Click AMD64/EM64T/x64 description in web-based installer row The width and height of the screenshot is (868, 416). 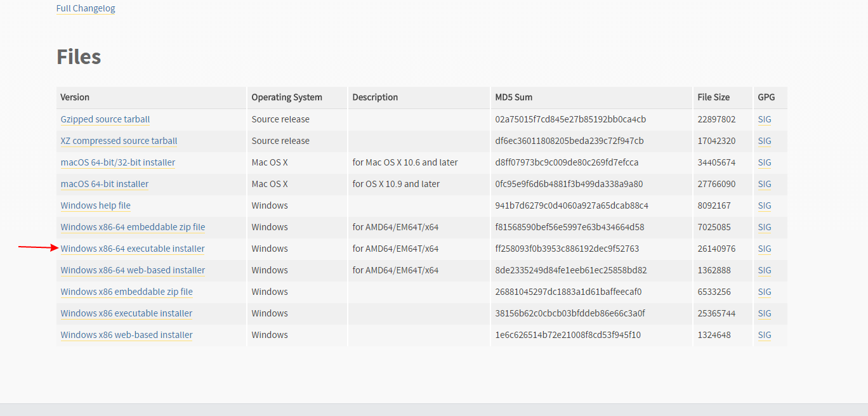pyautogui.click(x=395, y=270)
